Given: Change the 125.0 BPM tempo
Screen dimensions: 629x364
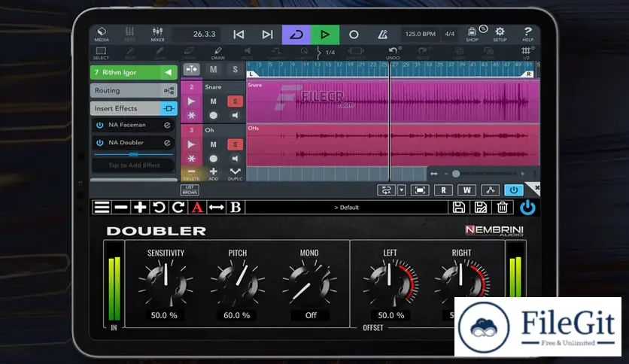Looking at the screenshot, I should (x=420, y=34).
